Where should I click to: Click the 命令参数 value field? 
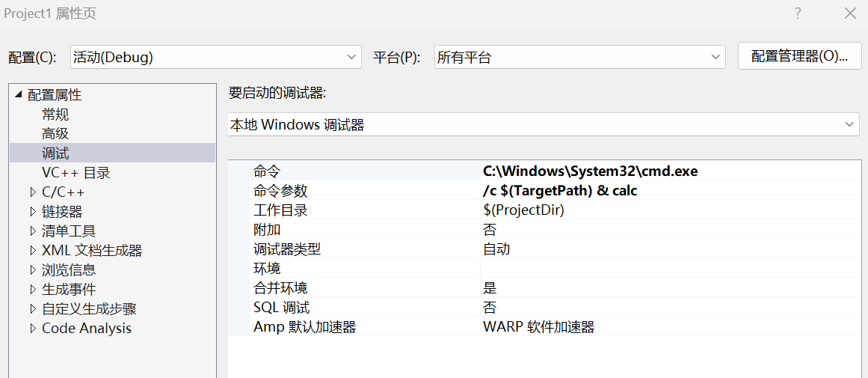561,191
